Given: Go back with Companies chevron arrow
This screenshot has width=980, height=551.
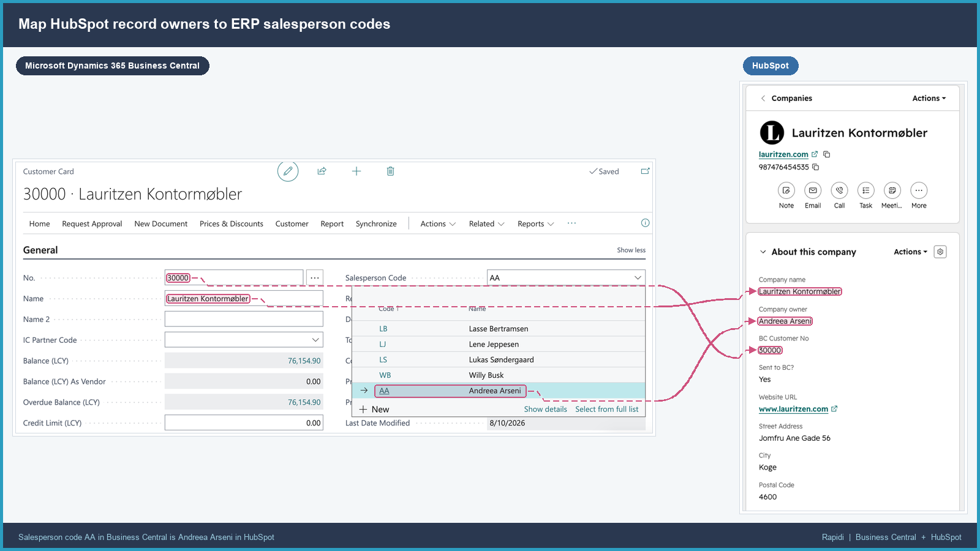Looking at the screenshot, I should click(763, 98).
